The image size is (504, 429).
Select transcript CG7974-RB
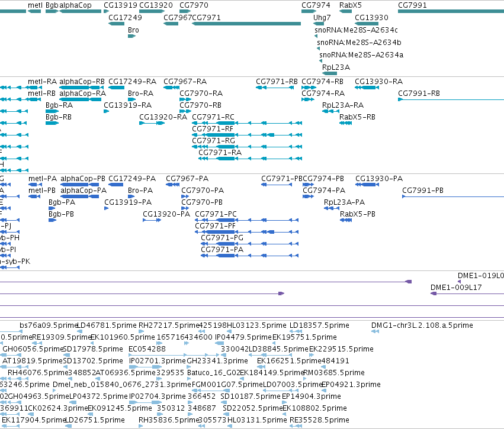(309, 88)
